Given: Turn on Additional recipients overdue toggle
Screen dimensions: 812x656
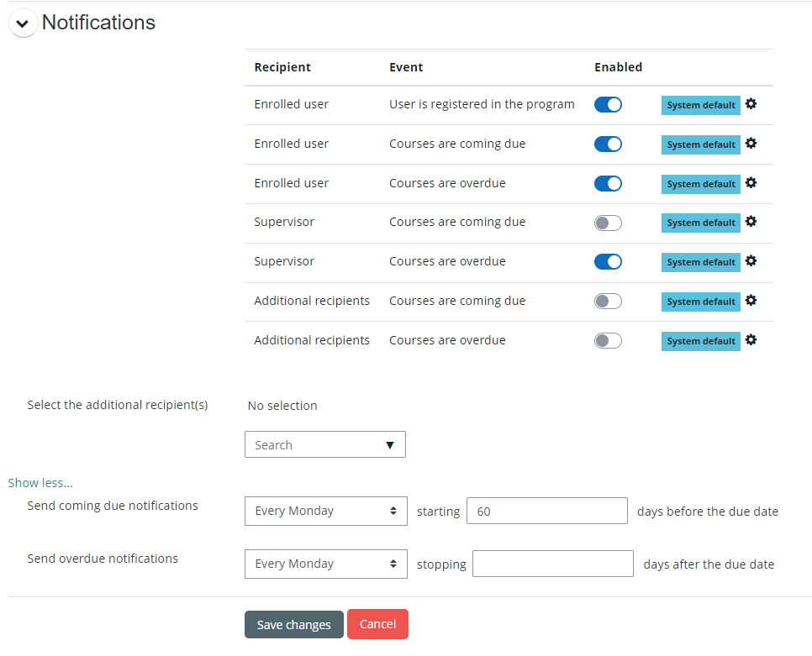Looking at the screenshot, I should [608, 340].
